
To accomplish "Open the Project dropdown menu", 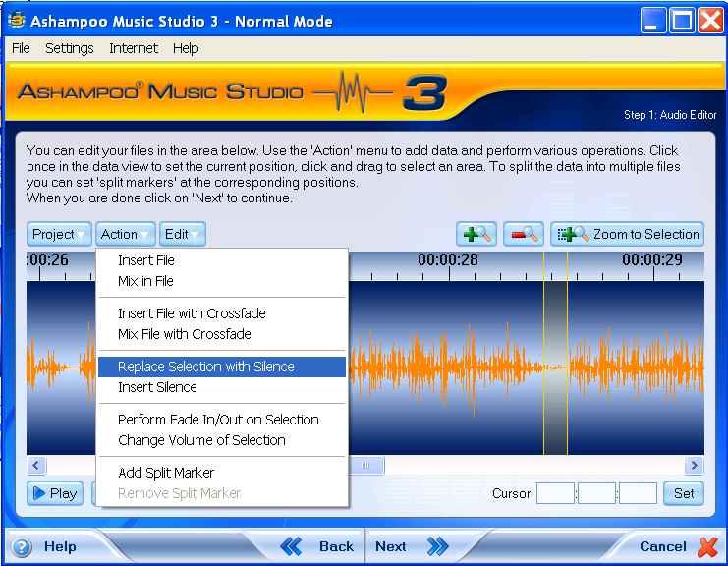I will pyautogui.click(x=59, y=234).
